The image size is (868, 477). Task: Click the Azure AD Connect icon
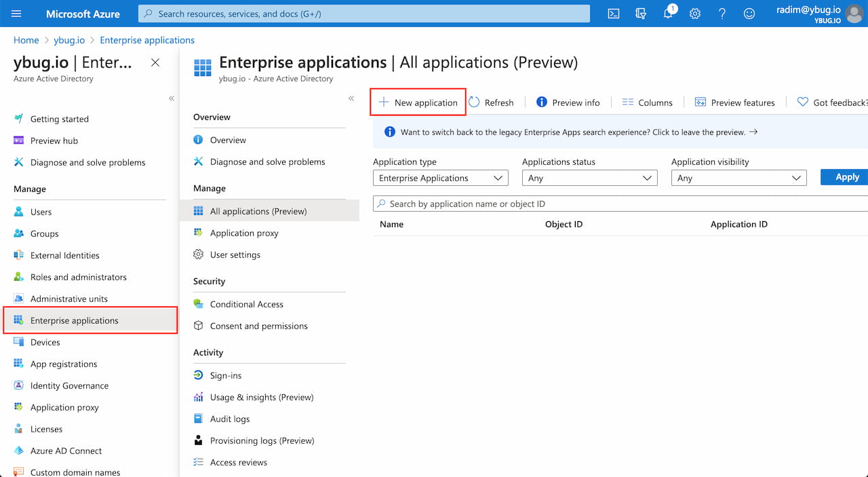(x=18, y=451)
